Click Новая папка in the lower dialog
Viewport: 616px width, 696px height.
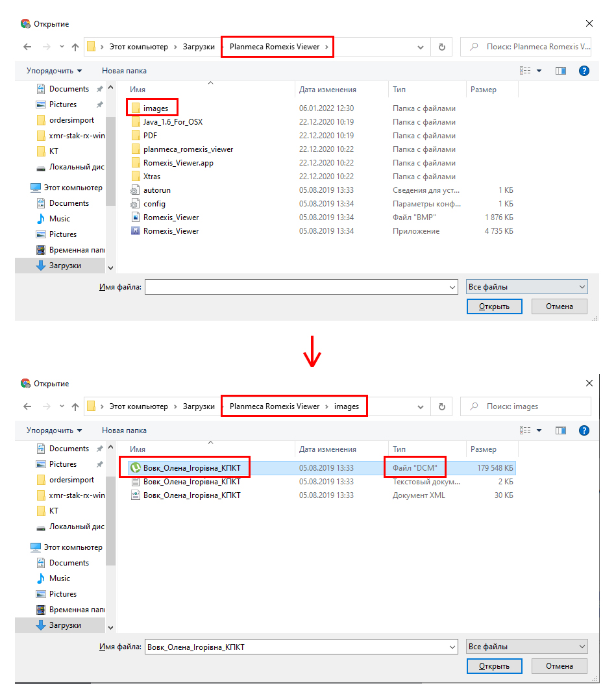pos(124,430)
